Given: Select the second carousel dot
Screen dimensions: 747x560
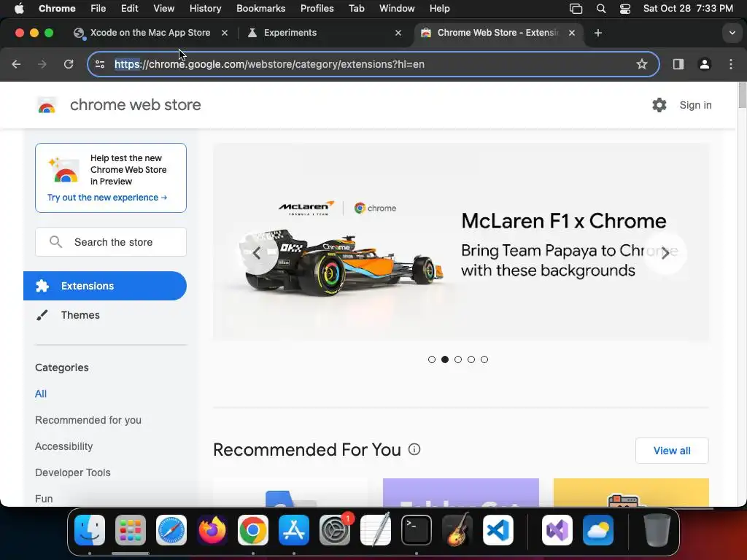Looking at the screenshot, I should (445, 359).
